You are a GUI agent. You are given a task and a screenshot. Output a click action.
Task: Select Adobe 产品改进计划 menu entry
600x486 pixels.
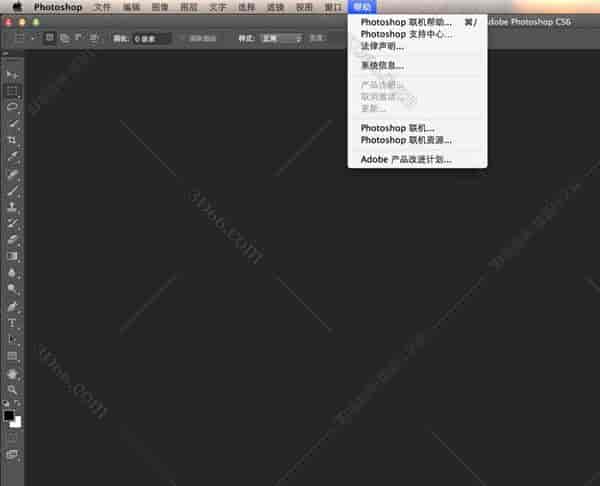[406, 159]
